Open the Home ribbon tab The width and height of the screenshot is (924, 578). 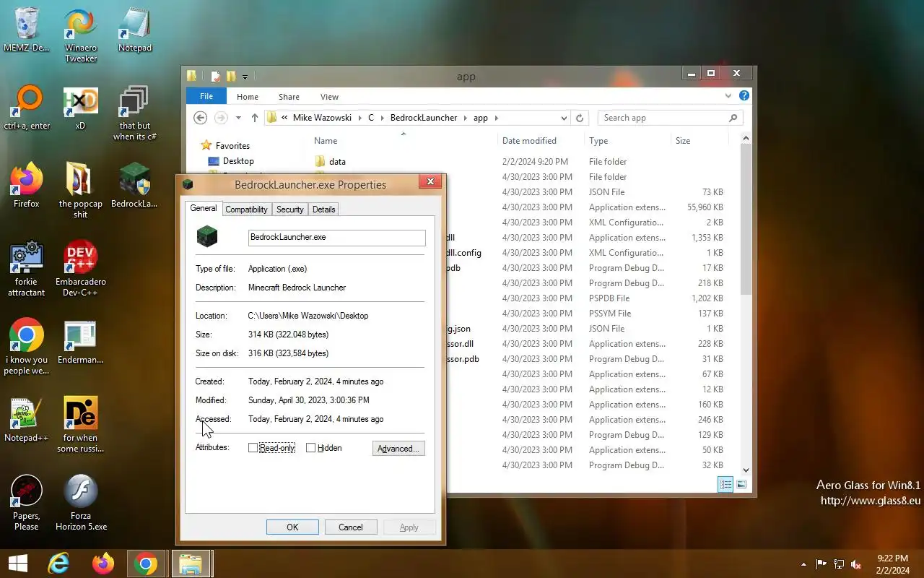(x=248, y=97)
